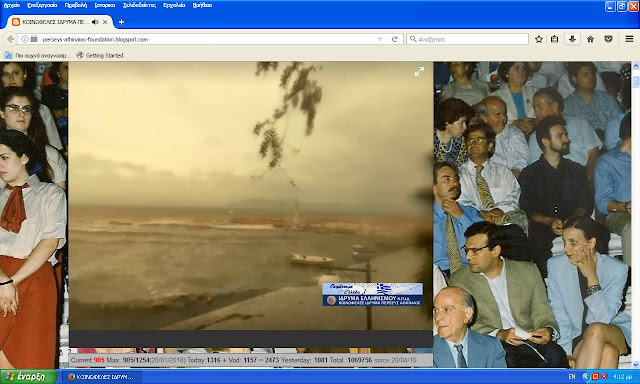Screen dimensions: 640x384
Task: Open the Ιστορικό menu
Action: [104, 5]
